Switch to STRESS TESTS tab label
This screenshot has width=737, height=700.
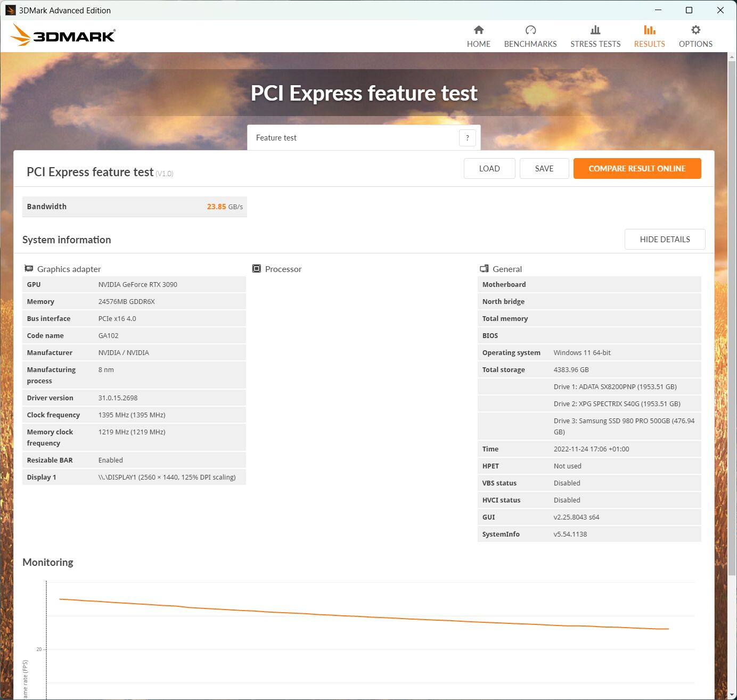click(x=595, y=44)
